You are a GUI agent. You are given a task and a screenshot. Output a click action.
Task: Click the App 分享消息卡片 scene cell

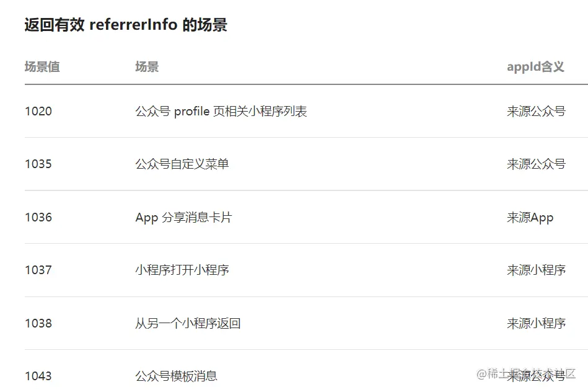pos(183,218)
